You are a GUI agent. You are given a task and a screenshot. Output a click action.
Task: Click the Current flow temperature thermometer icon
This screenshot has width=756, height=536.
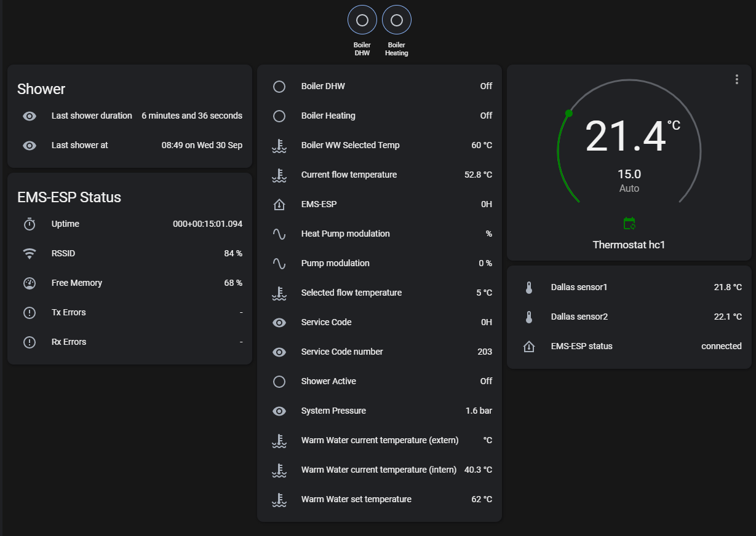279,175
